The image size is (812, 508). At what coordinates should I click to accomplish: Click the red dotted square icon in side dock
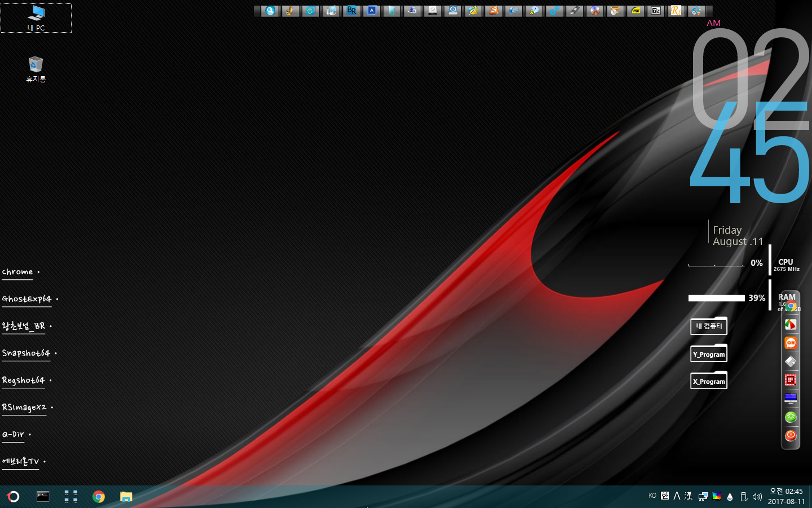pos(791,380)
